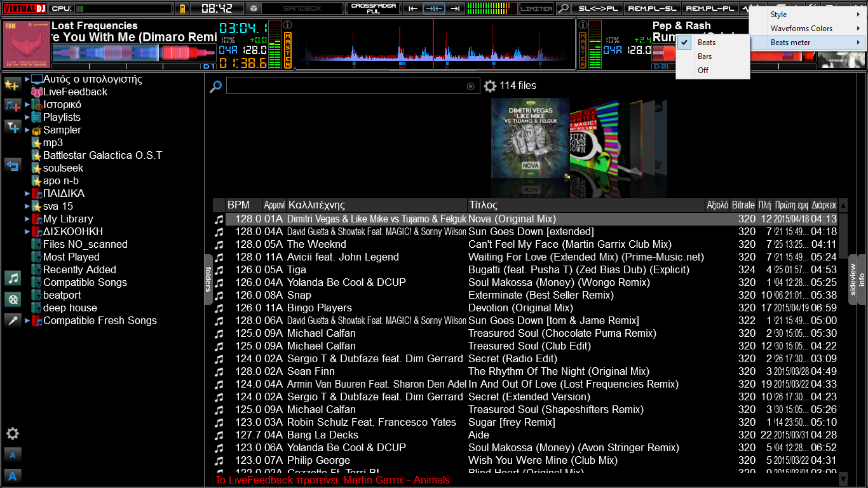Click the deck 1 track info icon
Viewport: 868px width, 488px height.
tap(288, 25)
